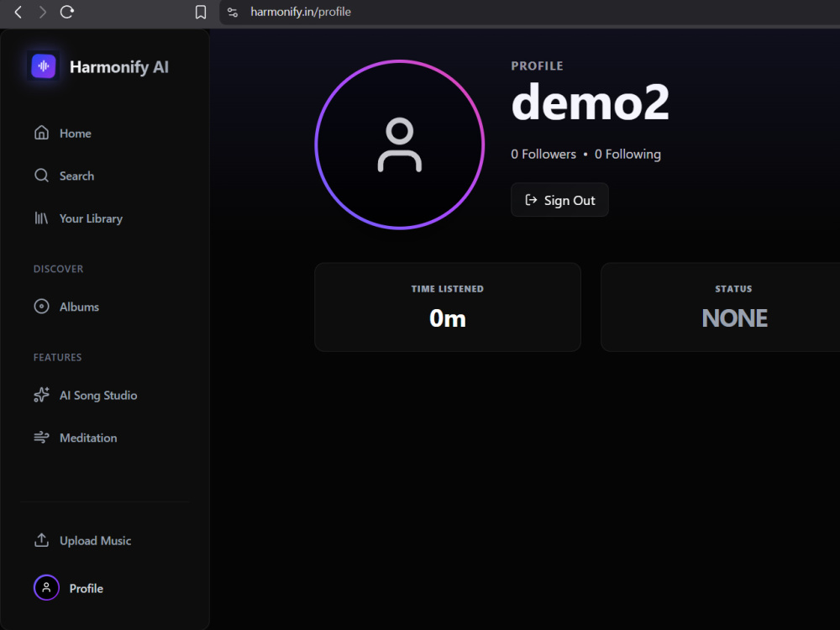The width and height of the screenshot is (840, 630).
Task: Click the Harmonify AI logo icon
Action: 44,66
